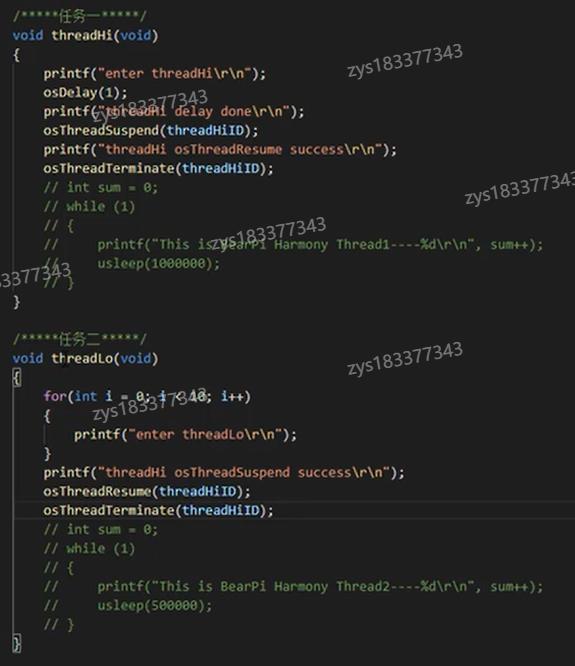The image size is (575, 666).
Task: Click the "threadHi delay done" printf line
Action: 174,111
